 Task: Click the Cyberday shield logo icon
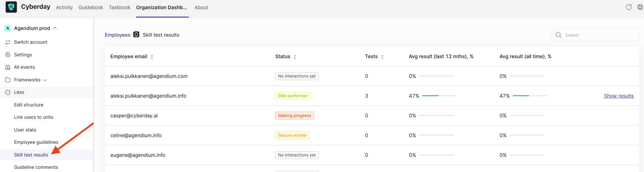tap(11, 7)
